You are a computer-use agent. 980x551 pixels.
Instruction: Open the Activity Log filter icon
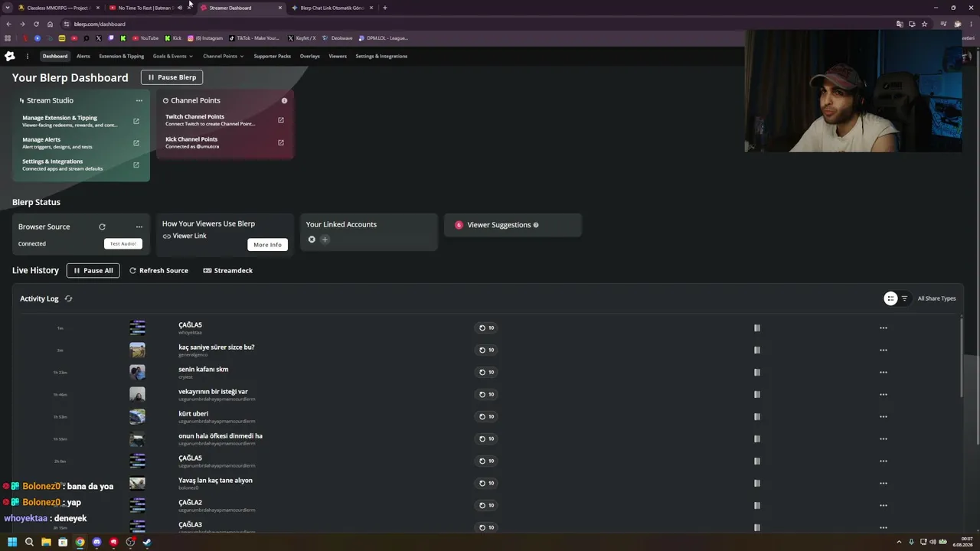coord(904,298)
